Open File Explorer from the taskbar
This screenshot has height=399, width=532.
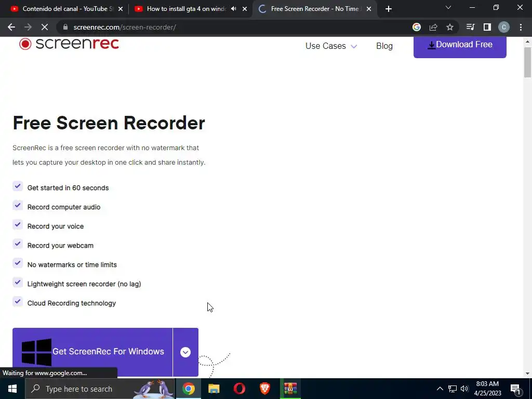pyautogui.click(x=214, y=389)
